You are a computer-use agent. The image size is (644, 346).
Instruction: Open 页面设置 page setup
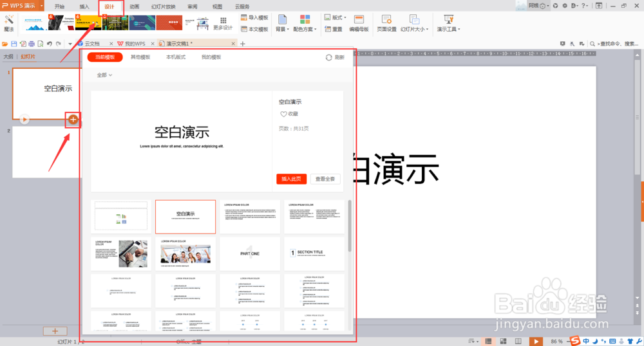tap(386, 23)
